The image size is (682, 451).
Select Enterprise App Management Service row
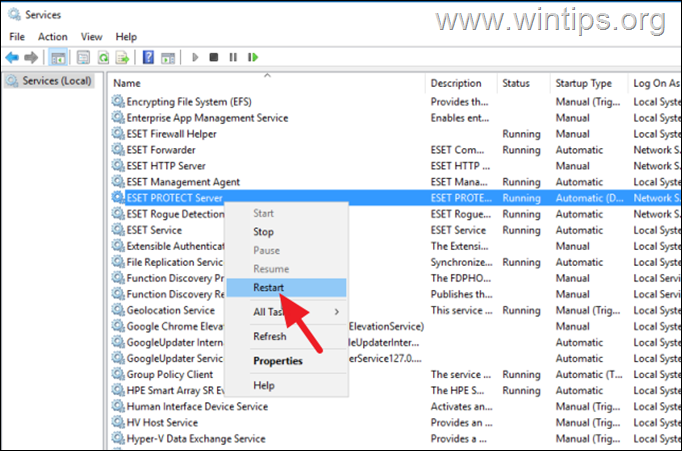(x=395, y=117)
